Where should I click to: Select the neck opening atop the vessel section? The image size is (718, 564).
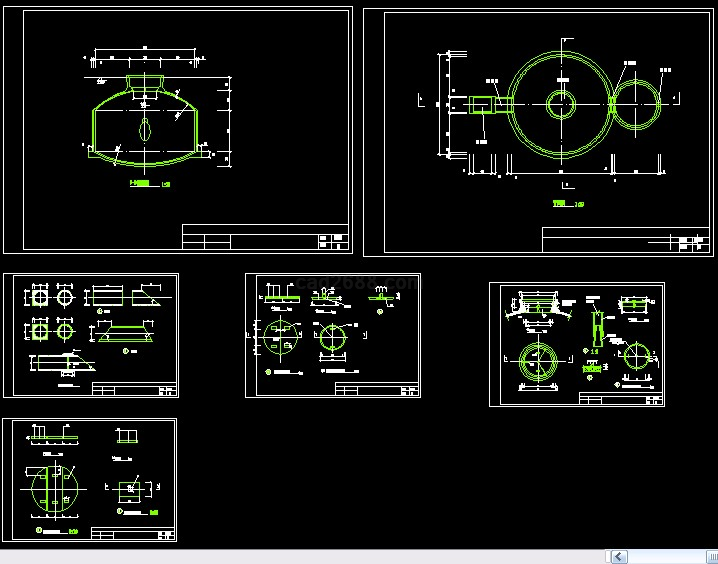pos(144,82)
